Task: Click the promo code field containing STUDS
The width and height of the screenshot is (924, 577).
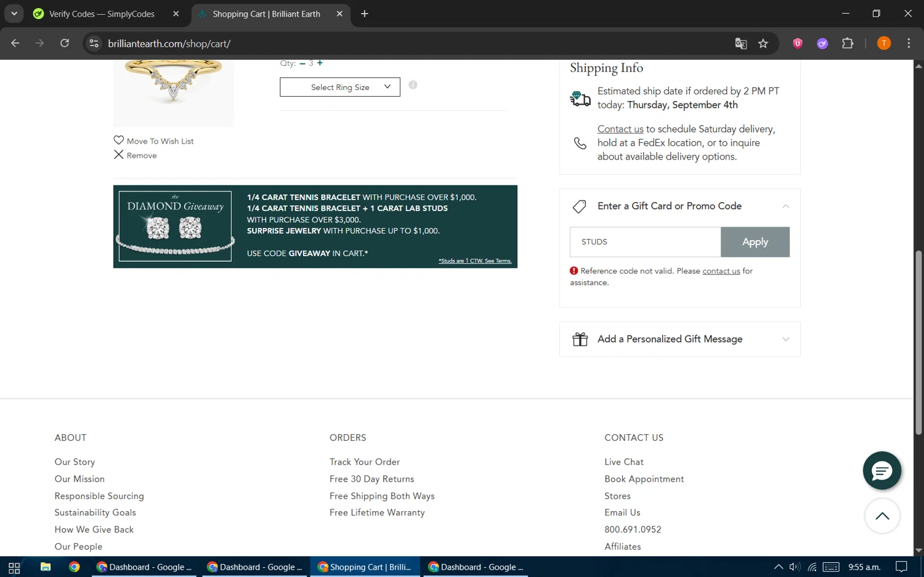Action: click(645, 242)
